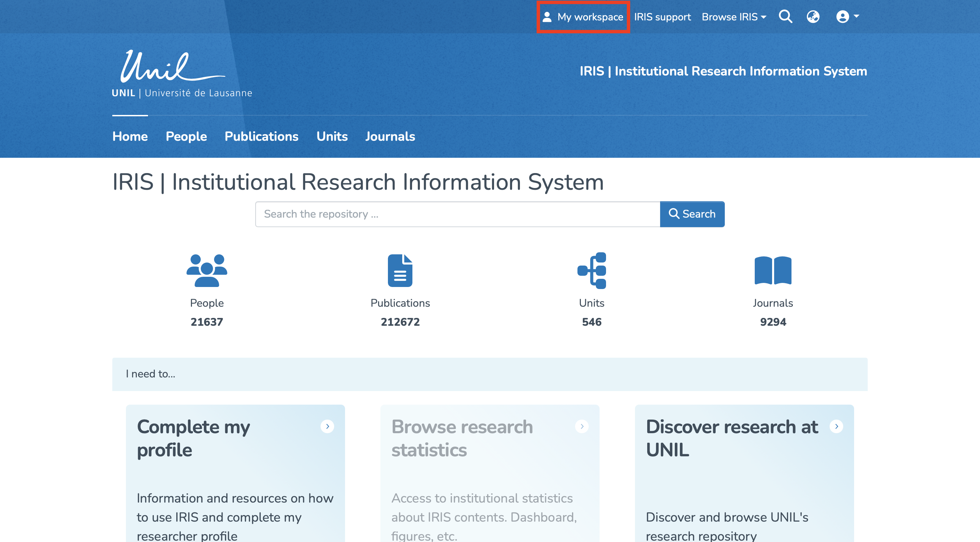Click the Journals open book icon
980x542 pixels.
tap(773, 270)
